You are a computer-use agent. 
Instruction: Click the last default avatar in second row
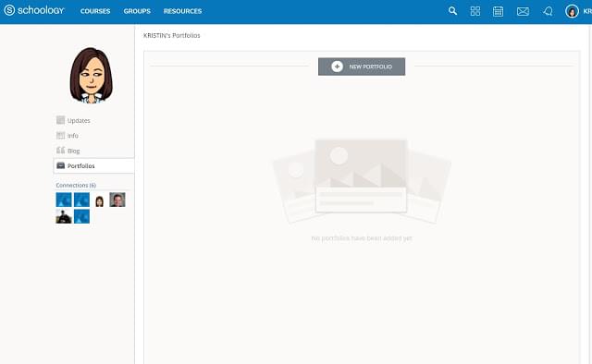(82, 216)
